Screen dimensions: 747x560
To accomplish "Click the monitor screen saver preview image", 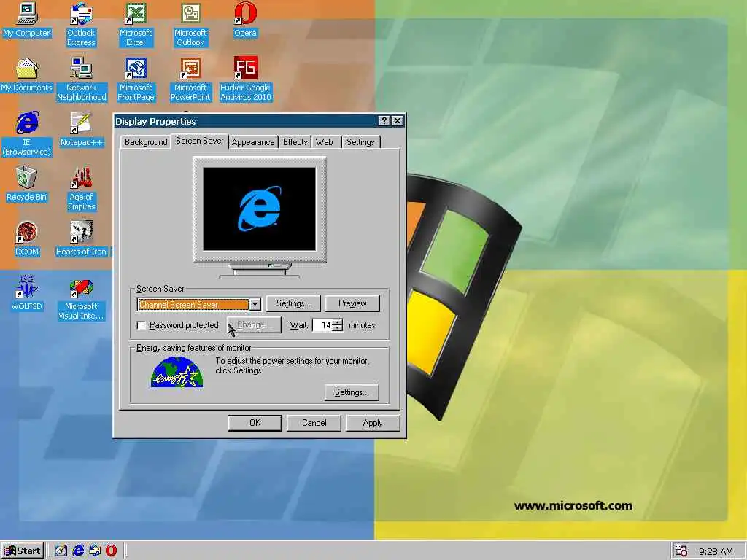I will pos(259,209).
